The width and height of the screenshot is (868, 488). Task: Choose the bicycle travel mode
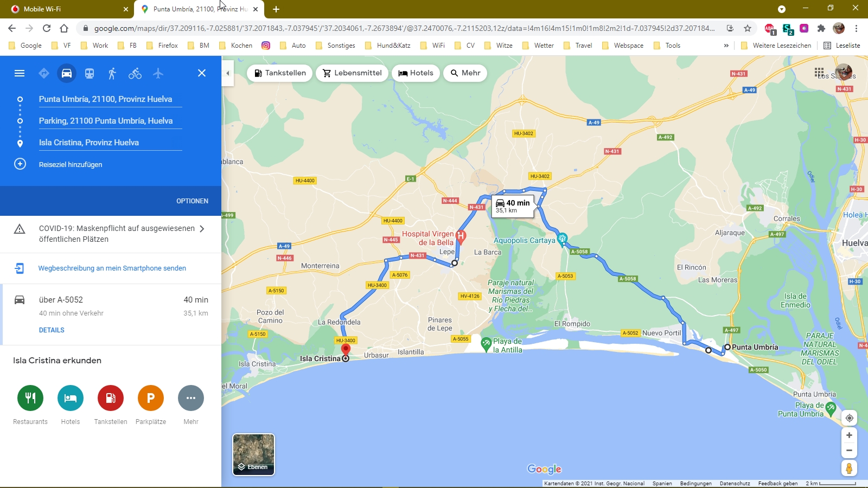135,73
